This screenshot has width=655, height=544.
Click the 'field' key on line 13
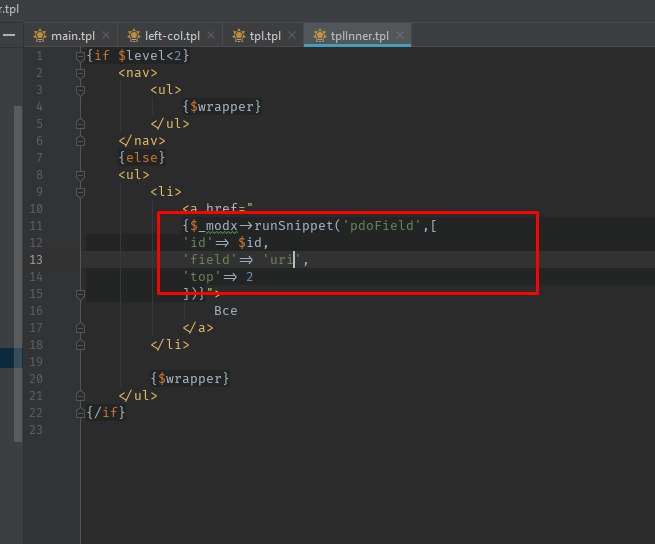point(210,260)
